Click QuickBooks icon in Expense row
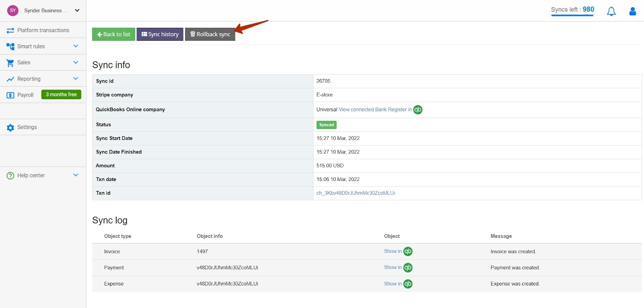 coord(408,284)
